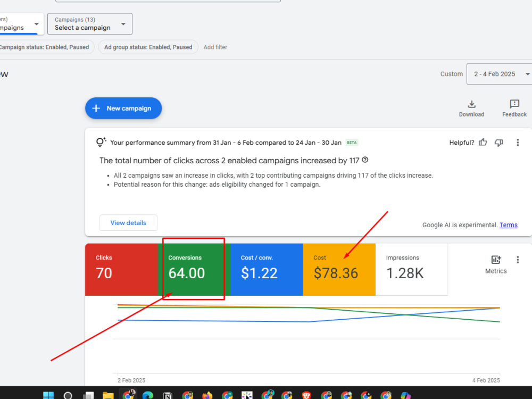The height and width of the screenshot is (399, 532).
Task: Open the 'Cost / conv.' metric card
Action: [x=267, y=269]
